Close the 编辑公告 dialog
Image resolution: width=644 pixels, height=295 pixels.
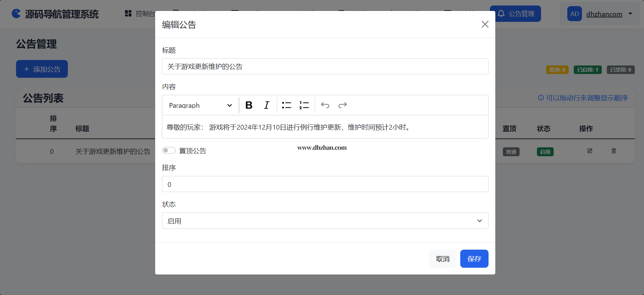coord(485,24)
